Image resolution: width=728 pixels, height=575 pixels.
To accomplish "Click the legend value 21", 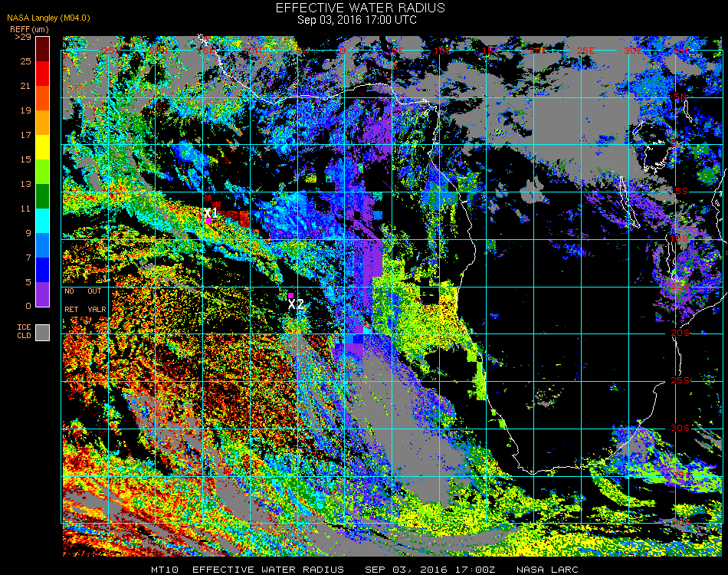I will click(25, 86).
